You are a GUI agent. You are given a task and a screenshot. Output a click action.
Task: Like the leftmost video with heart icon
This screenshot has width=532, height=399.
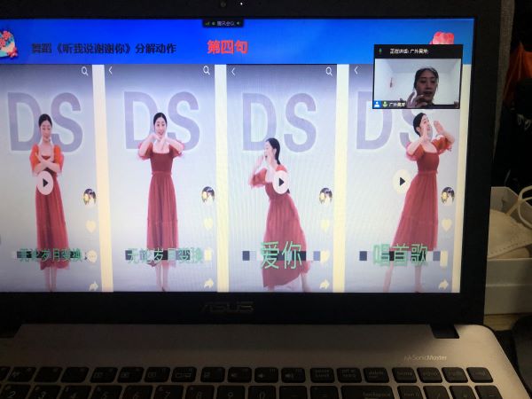pyautogui.click(x=90, y=226)
